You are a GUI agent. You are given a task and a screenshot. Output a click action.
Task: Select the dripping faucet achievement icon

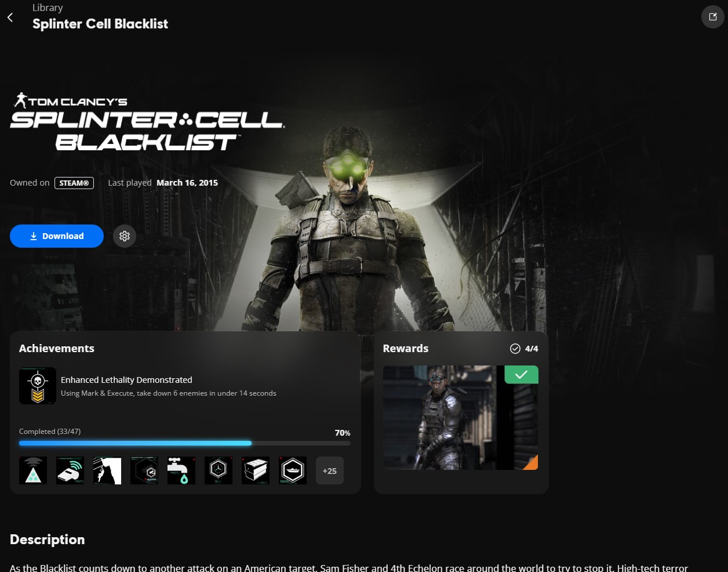pos(181,470)
